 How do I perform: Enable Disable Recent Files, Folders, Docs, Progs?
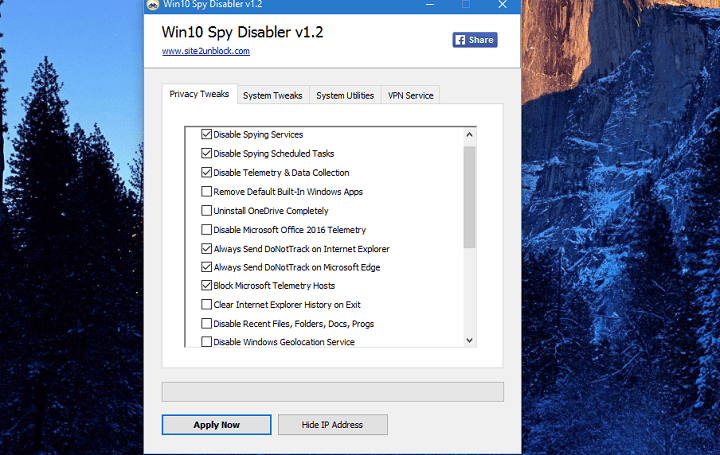coord(207,324)
